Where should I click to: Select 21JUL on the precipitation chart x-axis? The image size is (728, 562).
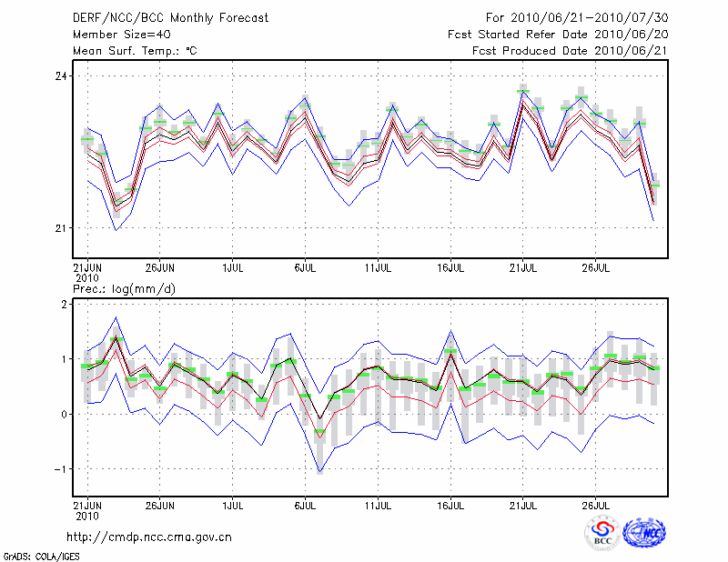[522, 505]
